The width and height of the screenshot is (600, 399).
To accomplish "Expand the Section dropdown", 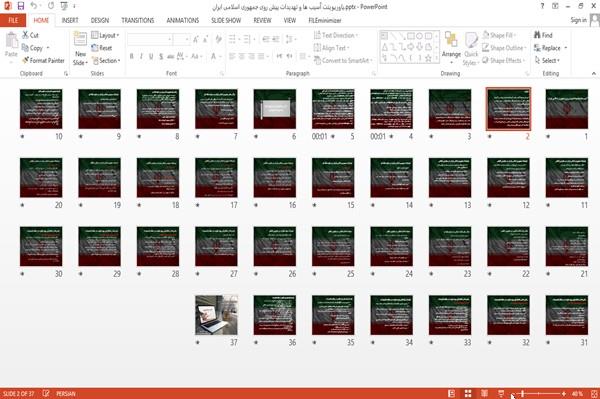I will coord(106,60).
